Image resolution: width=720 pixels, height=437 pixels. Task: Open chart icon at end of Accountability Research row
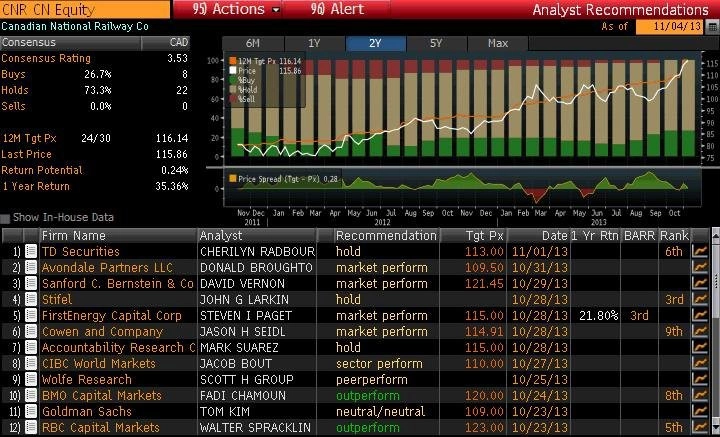700,347
